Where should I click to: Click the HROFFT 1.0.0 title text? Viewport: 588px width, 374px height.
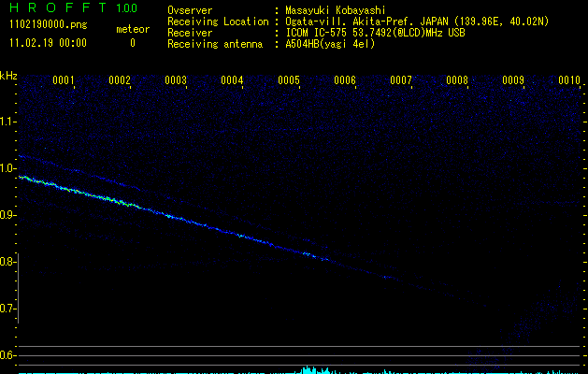(x=73, y=7)
